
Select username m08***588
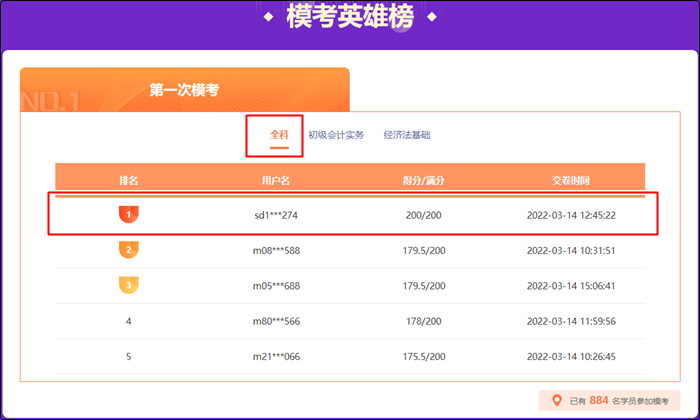[x=276, y=250]
